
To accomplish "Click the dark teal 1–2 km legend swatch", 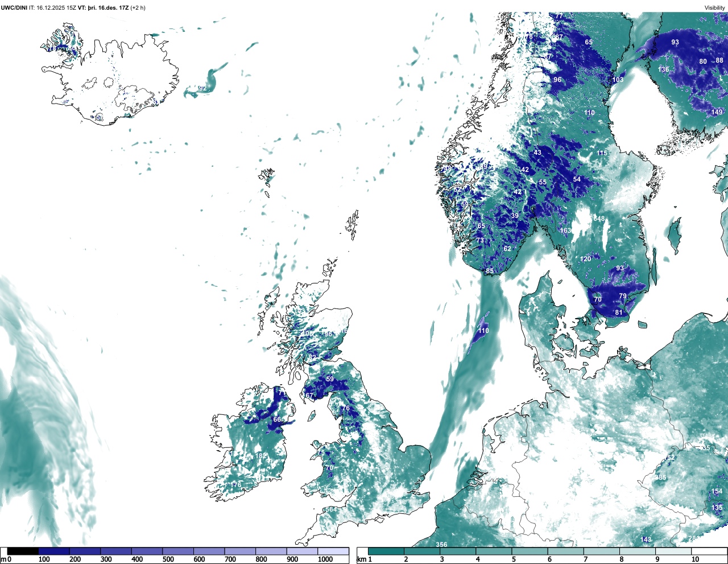I will pyautogui.click(x=386, y=551).
